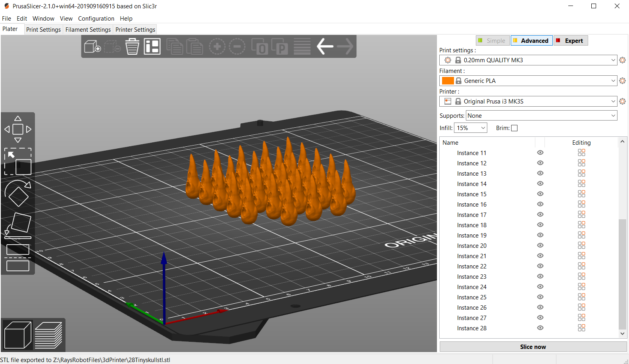Viewport: 629px width, 364px height.
Task: Open the Edit menu
Action: (22, 19)
